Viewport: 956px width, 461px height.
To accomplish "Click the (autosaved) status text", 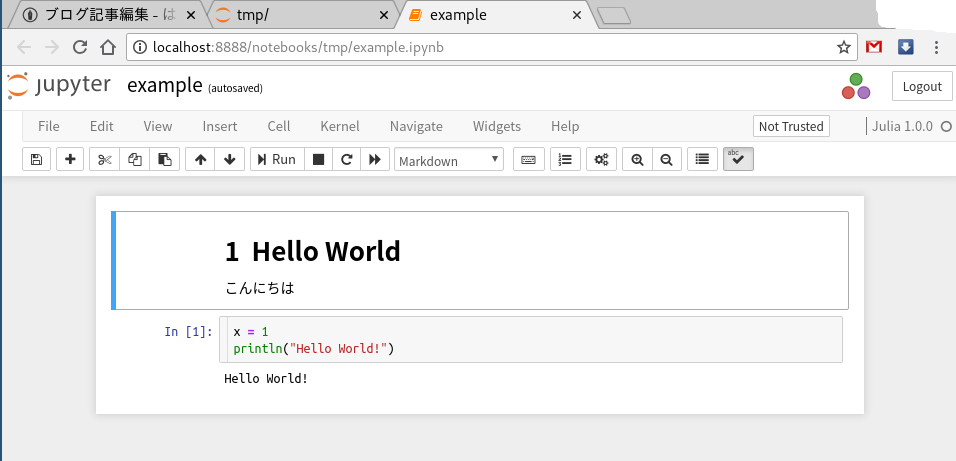I will pos(235,88).
